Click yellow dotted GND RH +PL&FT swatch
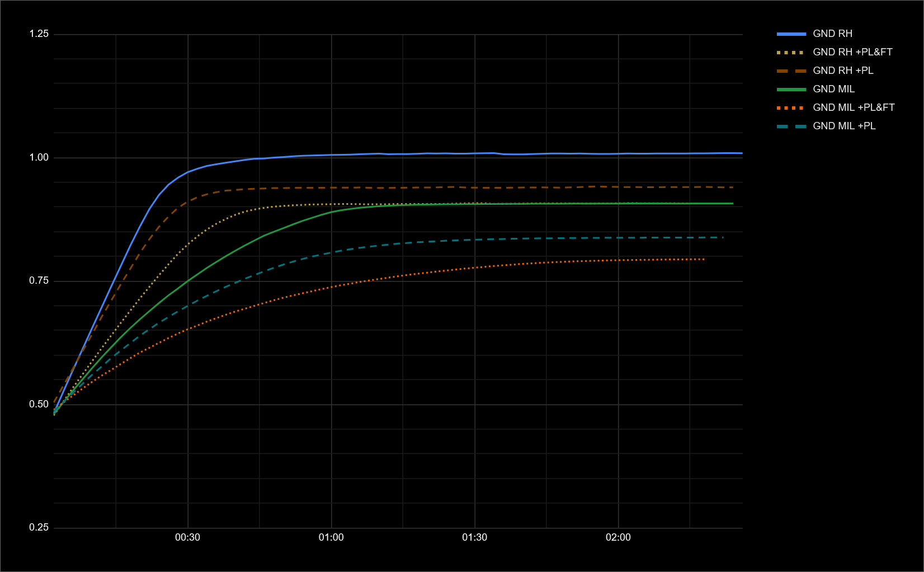 [791, 53]
